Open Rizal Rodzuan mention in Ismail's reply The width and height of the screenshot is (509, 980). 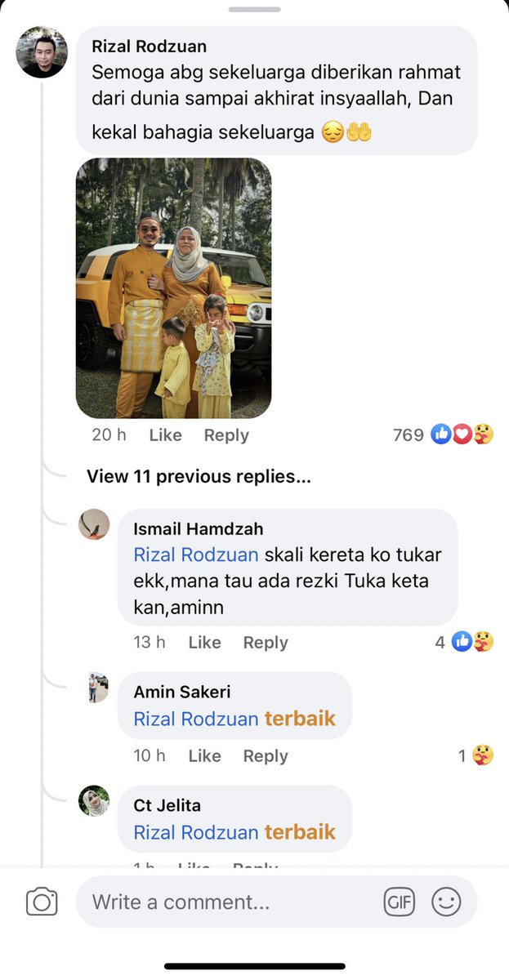196,555
